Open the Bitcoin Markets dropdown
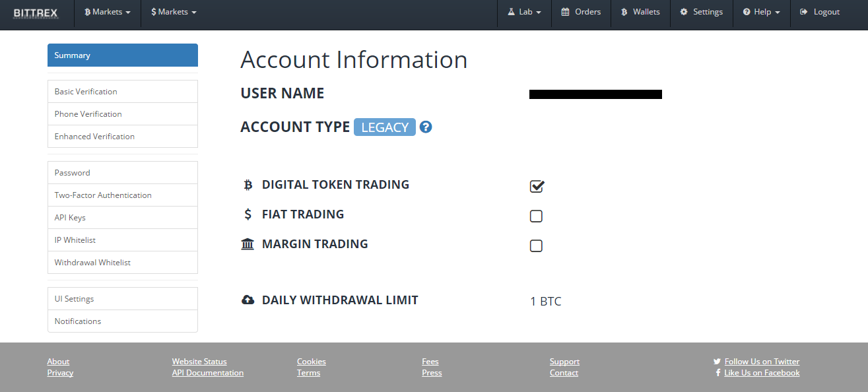Image resolution: width=868 pixels, height=392 pixels. pos(108,12)
